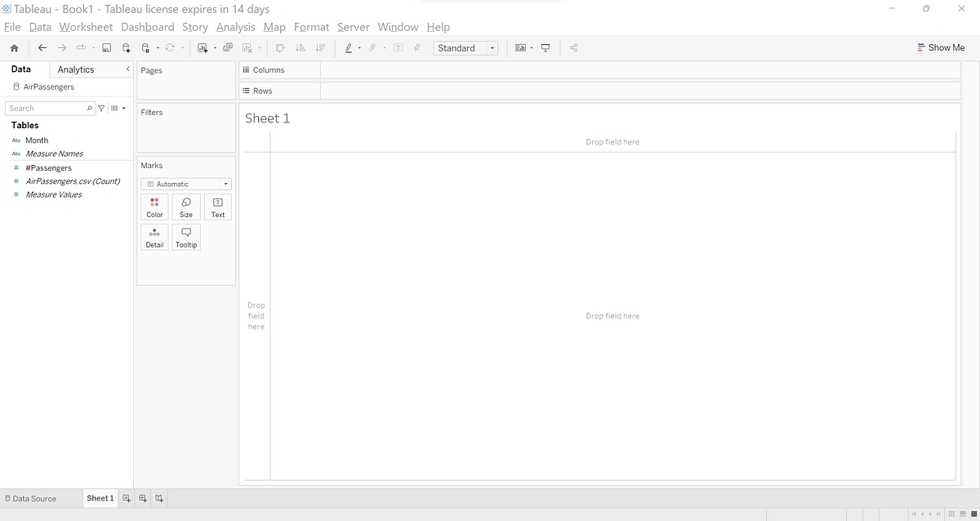980x521 pixels.
Task: Click the Sort Ascending toolbar icon
Action: tap(301, 47)
